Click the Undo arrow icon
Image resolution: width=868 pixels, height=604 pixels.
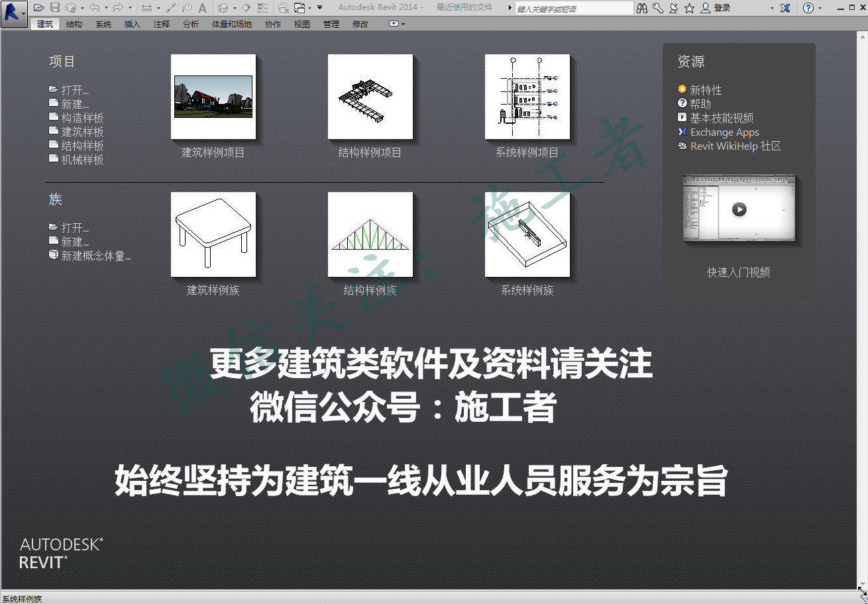(x=94, y=7)
